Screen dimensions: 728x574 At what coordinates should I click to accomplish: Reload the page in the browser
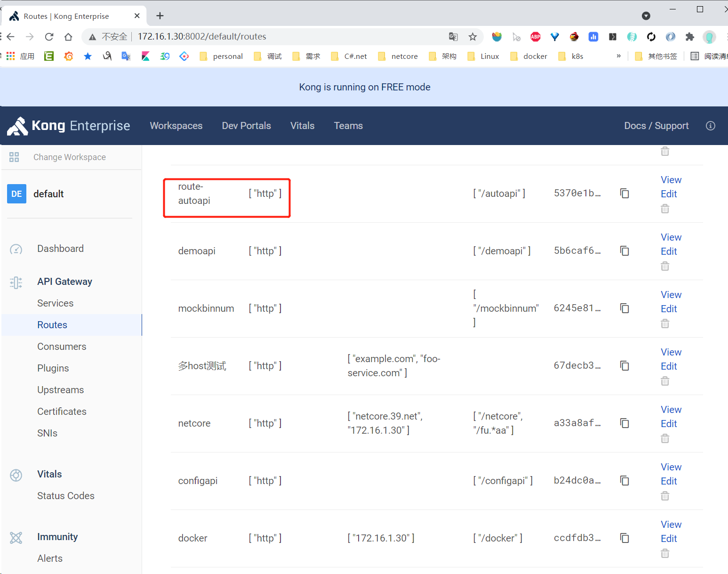click(49, 37)
